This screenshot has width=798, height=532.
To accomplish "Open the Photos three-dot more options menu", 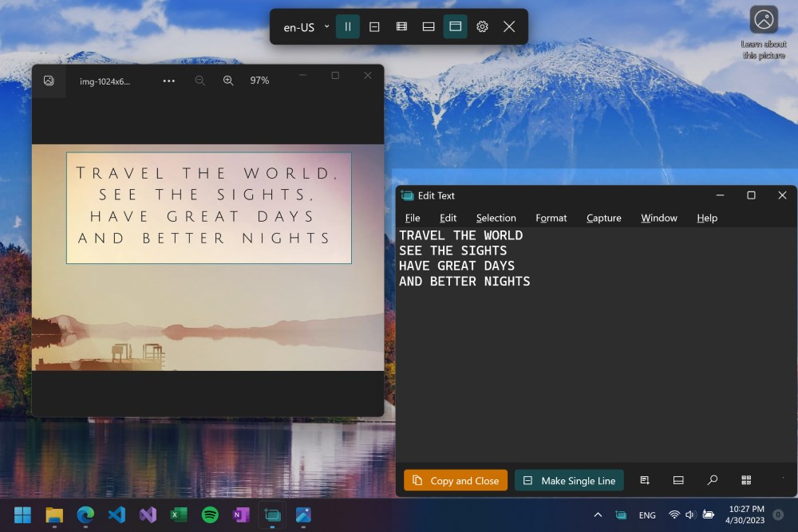I will coord(169,81).
